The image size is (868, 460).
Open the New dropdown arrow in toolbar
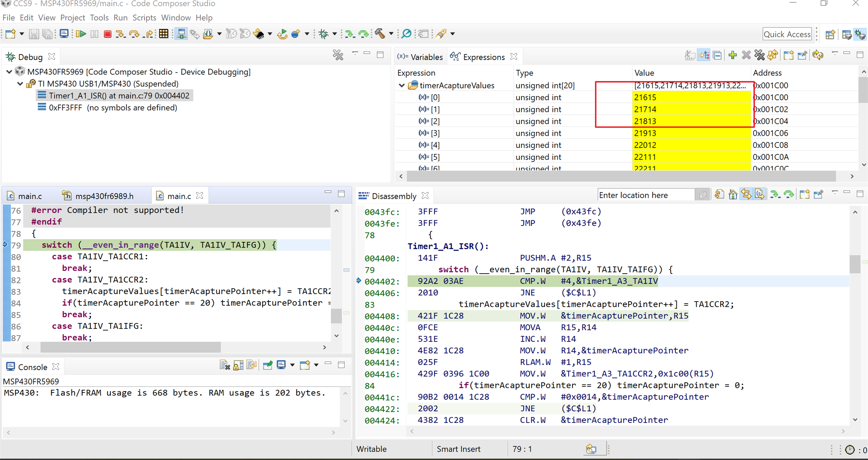22,34
